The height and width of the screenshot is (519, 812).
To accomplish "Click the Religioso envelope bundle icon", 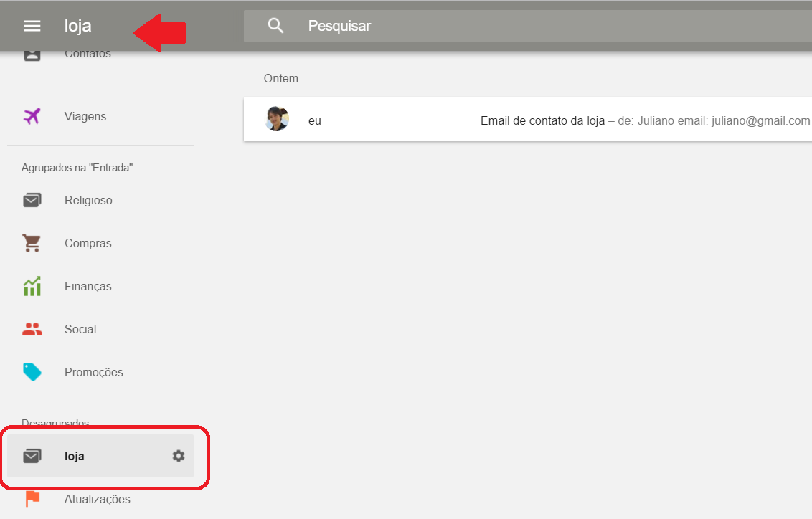I will pyautogui.click(x=32, y=200).
